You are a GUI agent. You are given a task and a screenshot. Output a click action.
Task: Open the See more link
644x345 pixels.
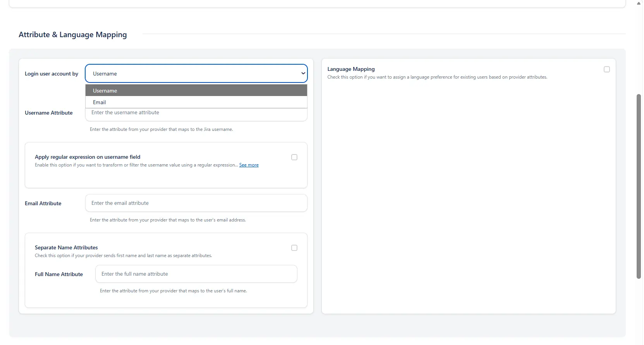[249, 165]
